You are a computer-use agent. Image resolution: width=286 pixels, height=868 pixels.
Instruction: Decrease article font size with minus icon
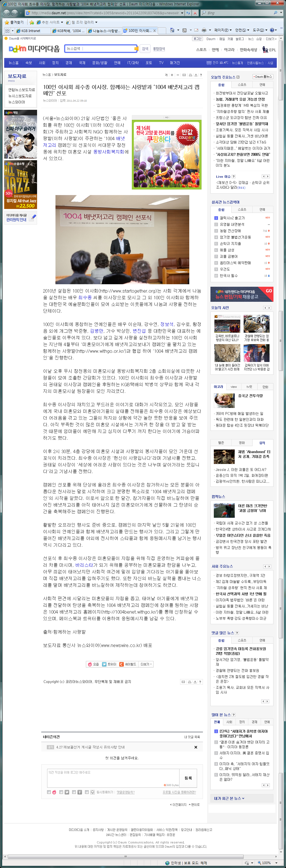178,75
